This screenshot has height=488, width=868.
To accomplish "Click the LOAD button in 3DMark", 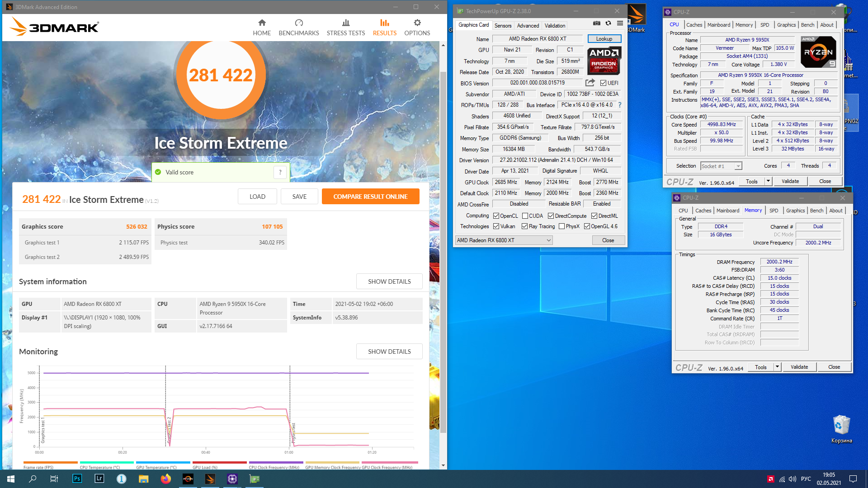I will pyautogui.click(x=257, y=197).
